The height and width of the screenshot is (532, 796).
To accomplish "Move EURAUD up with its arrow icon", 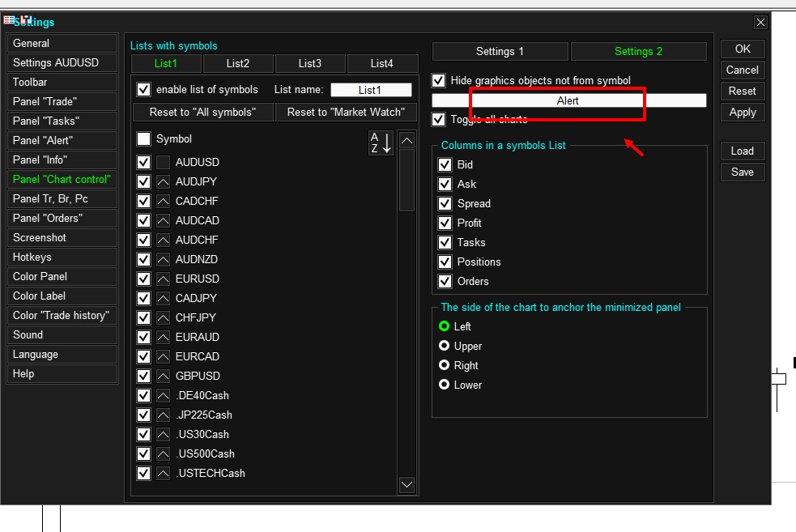I will [163, 337].
